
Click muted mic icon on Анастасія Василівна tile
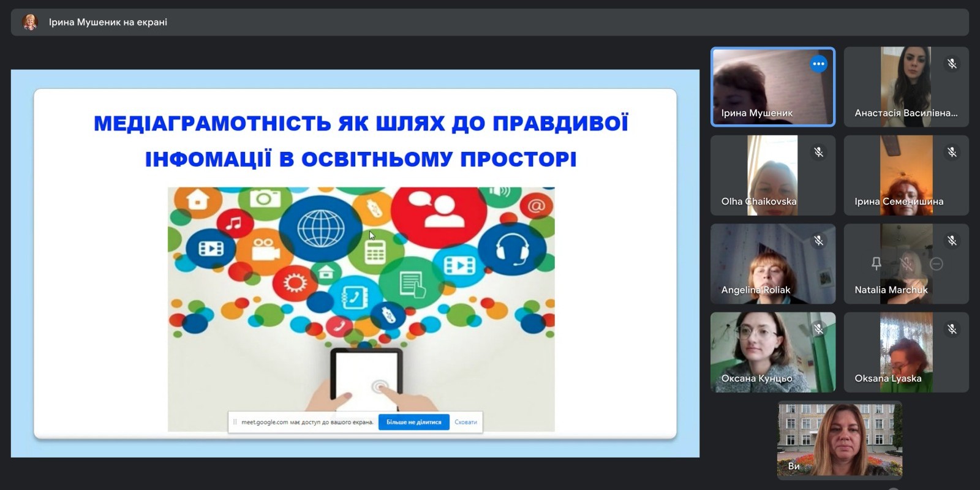952,64
